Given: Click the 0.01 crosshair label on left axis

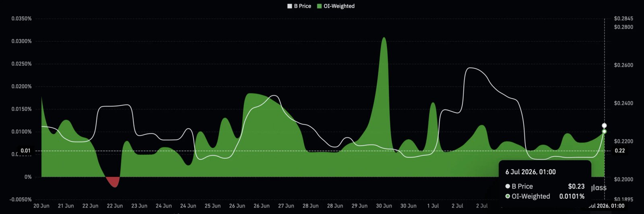Looking at the screenshot, I should coord(25,151).
